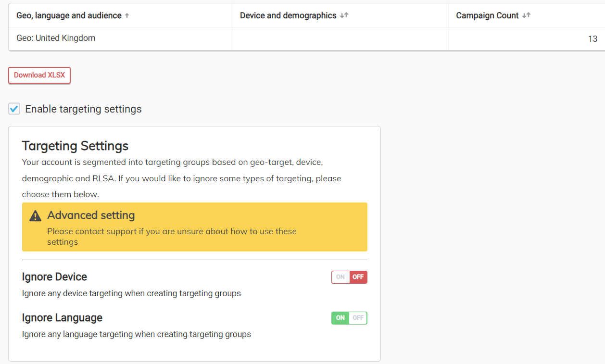Select the Geo: United Kingdom row cell
This screenshot has height=364, width=605.
coord(56,38)
